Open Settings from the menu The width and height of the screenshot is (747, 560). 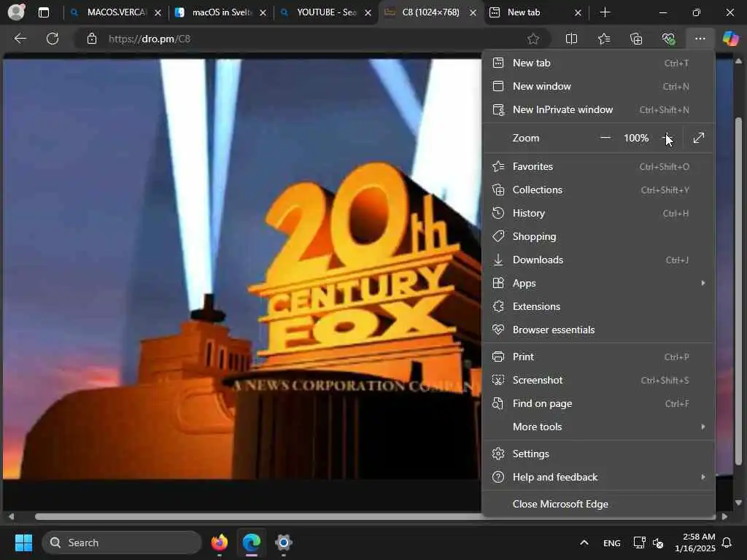598,454
